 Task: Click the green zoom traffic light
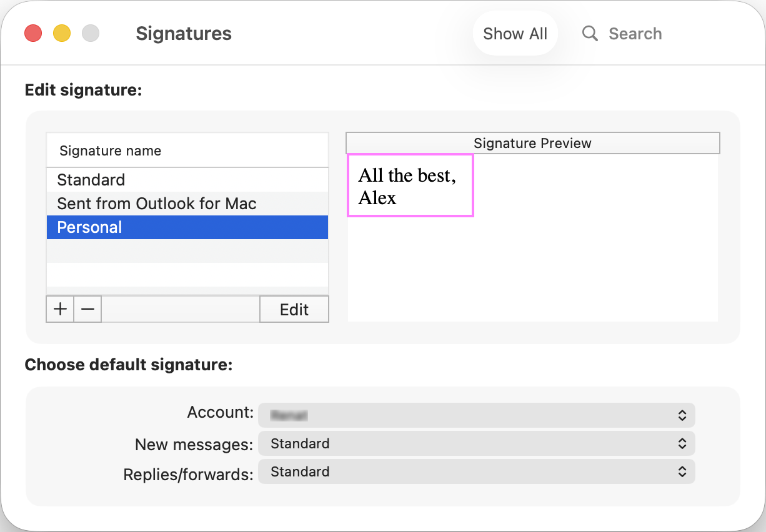point(91,33)
